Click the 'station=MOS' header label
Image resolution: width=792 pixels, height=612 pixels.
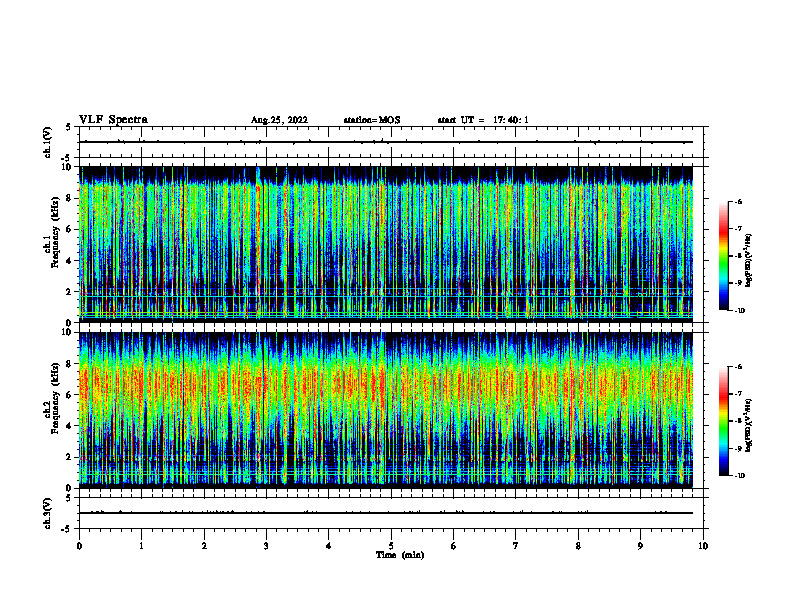click(x=372, y=120)
